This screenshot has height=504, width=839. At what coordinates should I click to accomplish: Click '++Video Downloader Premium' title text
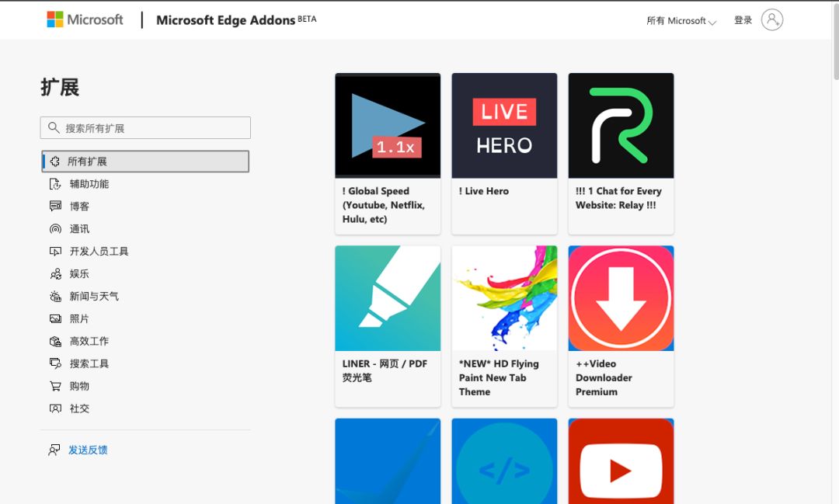pyautogui.click(x=604, y=377)
